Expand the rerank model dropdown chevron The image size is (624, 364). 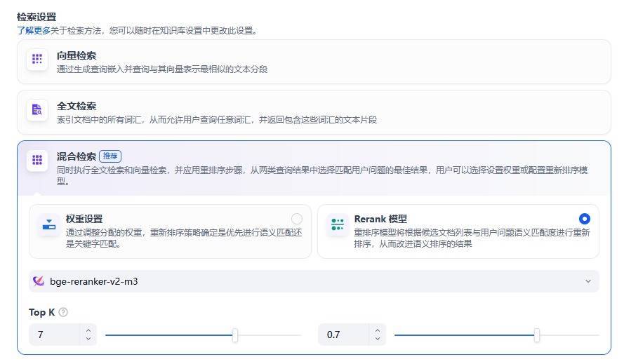(588, 281)
